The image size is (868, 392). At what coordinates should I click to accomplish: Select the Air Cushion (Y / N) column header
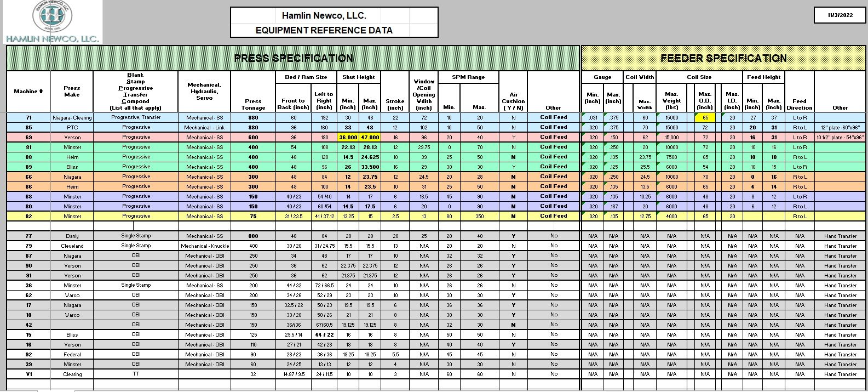point(513,101)
